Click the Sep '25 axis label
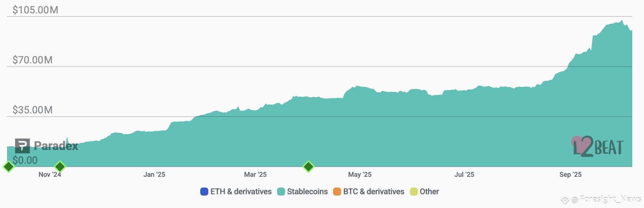This screenshot has width=644, height=208. tap(571, 174)
